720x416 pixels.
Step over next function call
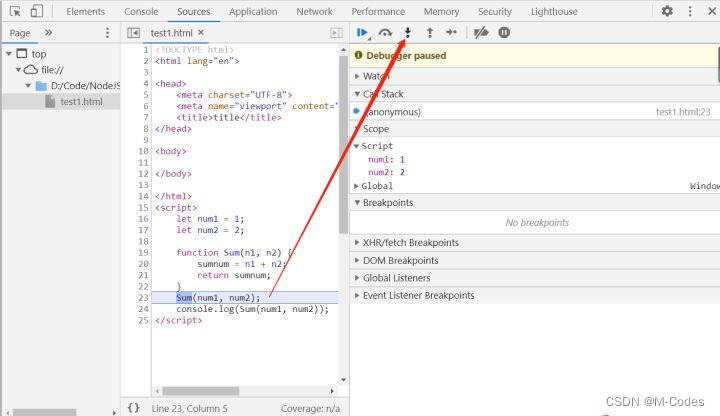385,33
